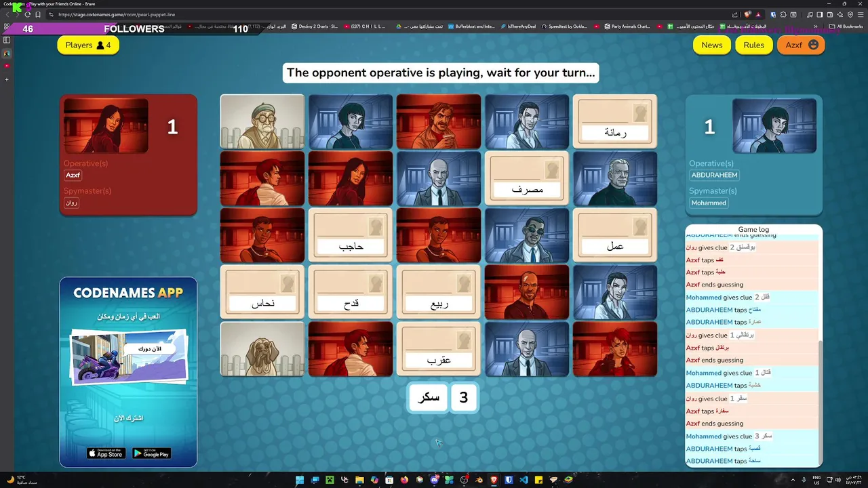The width and height of the screenshot is (868, 488).
Task: Click the Codenames App motorcycle promo image
Action: [128, 357]
